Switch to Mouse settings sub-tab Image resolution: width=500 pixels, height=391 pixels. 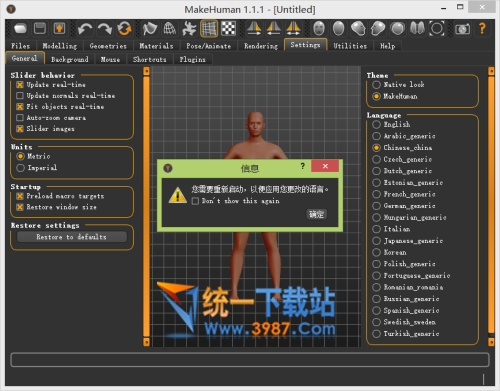click(110, 59)
